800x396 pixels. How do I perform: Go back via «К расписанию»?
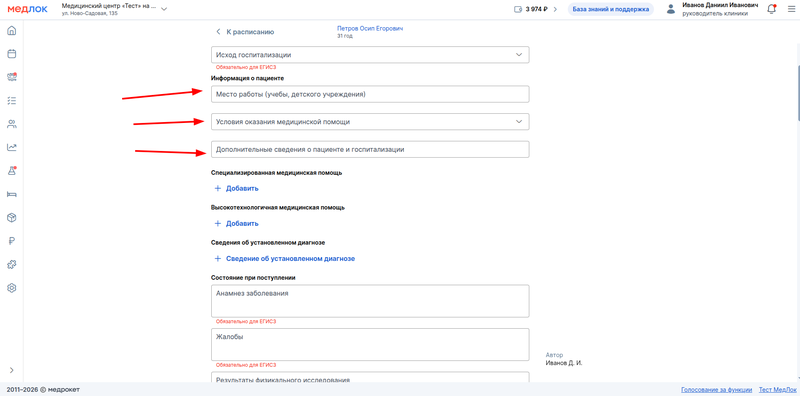point(245,32)
